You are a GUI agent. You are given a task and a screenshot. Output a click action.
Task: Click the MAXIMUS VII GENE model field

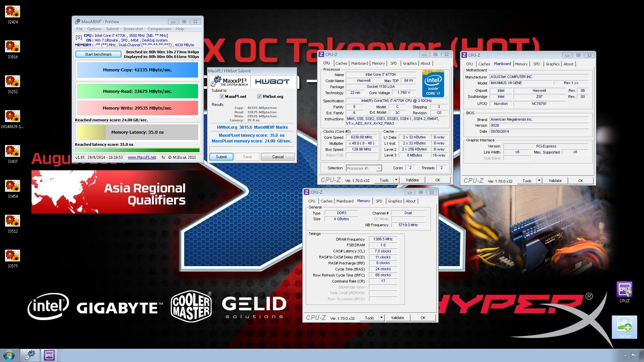tap(521, 83)
